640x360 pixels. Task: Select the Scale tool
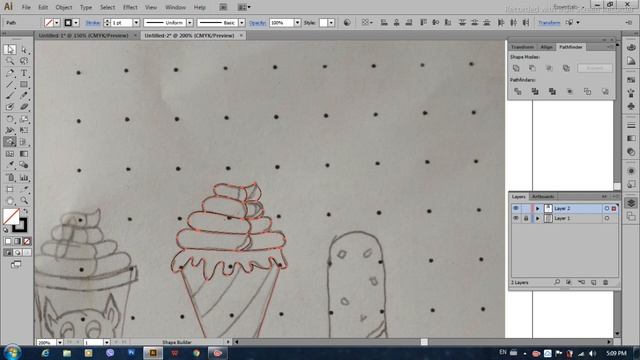coord(24,119)
